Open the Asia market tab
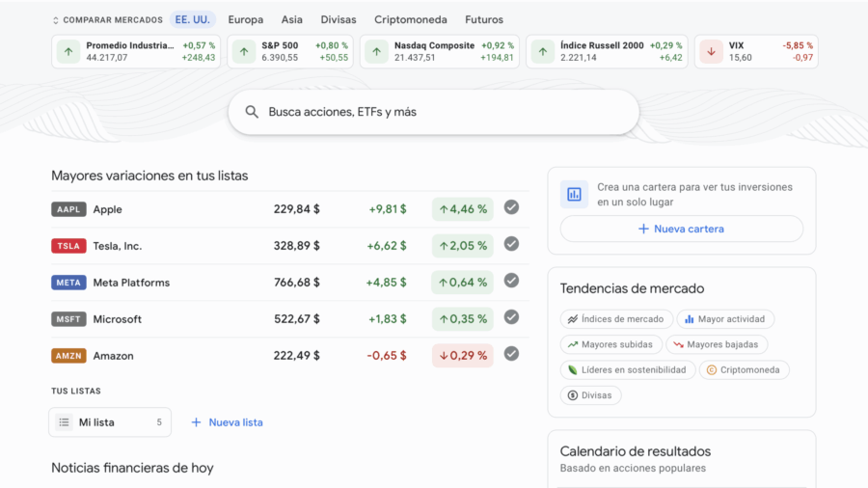This screenshot has height=488, width=868. pyautogui.click(x=291, y=20)
